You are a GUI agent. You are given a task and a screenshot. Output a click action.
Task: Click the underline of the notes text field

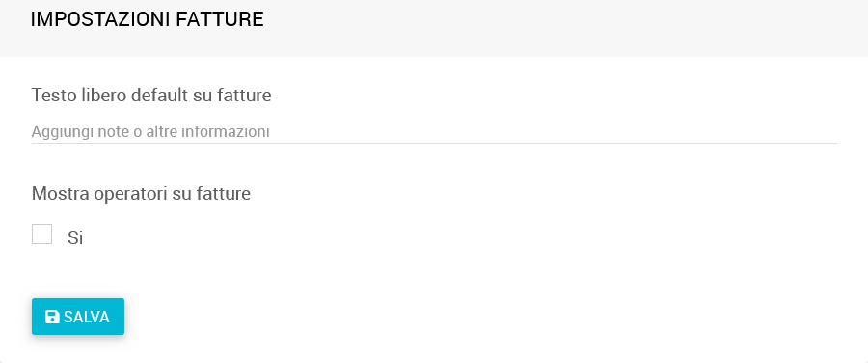point(434,143)
